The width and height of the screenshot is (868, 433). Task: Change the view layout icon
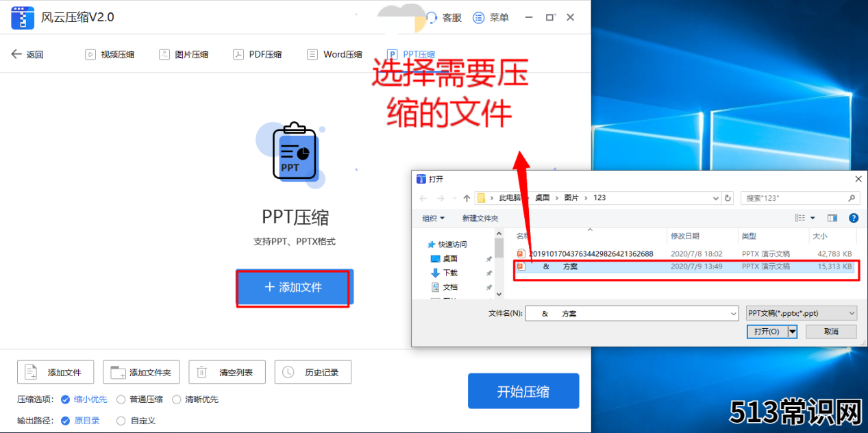tap(800, 219)
